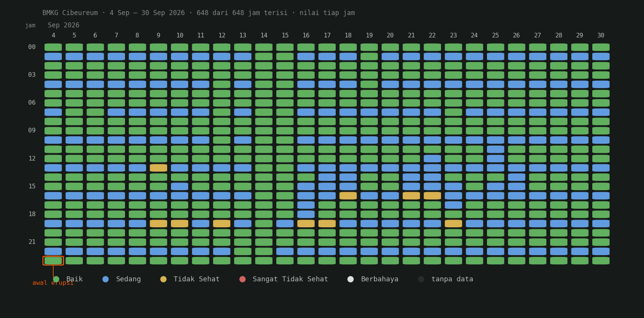Click the yellow cell on day 18 at hour 16

coord(348,196)
